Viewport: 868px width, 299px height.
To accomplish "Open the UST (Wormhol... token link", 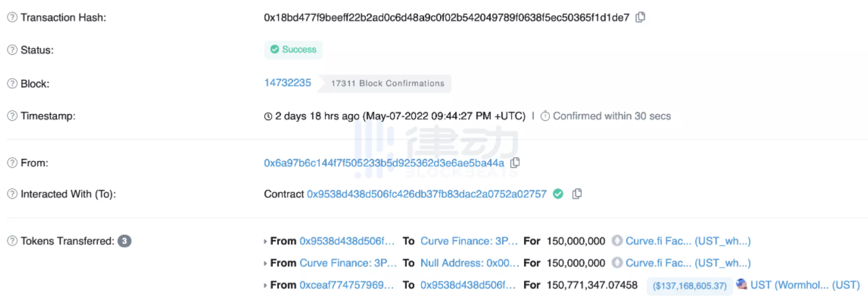I will [805, 285].
